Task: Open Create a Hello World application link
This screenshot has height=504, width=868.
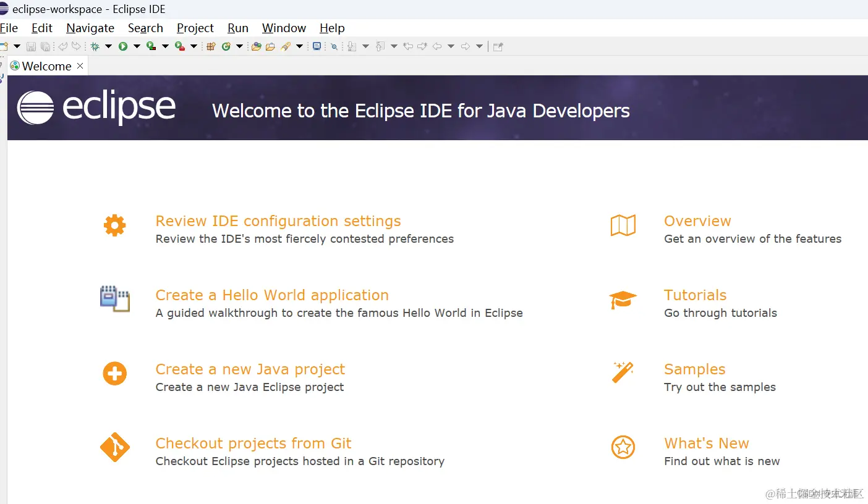Action: pyautogui.click(x=272, y=295)
